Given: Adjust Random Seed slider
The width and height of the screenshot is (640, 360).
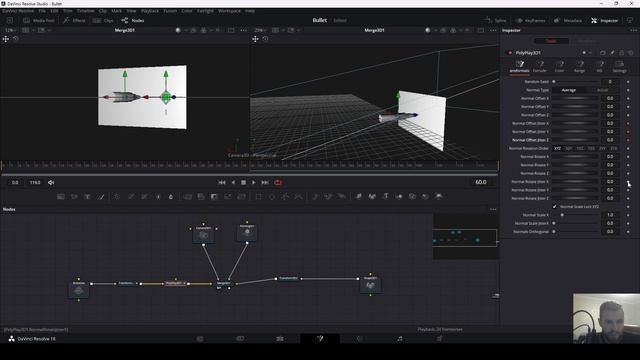Looking at the screenshot, I should click(x=576, y=82).
